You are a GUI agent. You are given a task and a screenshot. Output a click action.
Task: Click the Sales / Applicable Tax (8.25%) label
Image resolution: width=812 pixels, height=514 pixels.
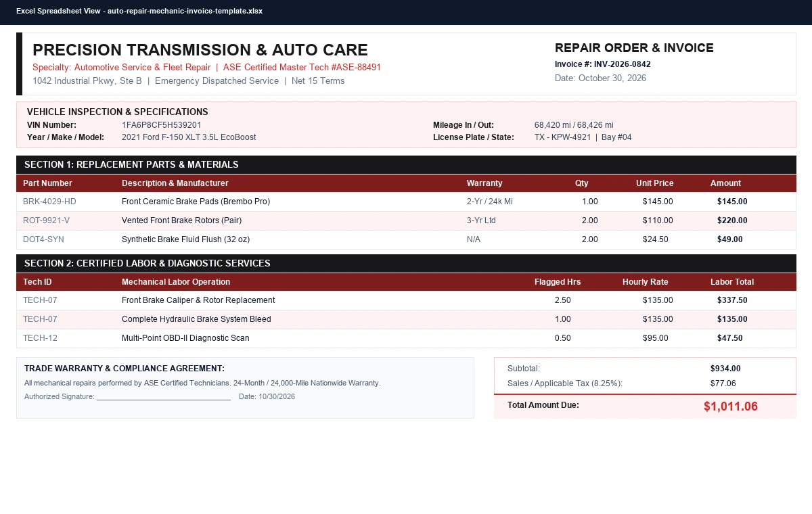click(565, 383)
